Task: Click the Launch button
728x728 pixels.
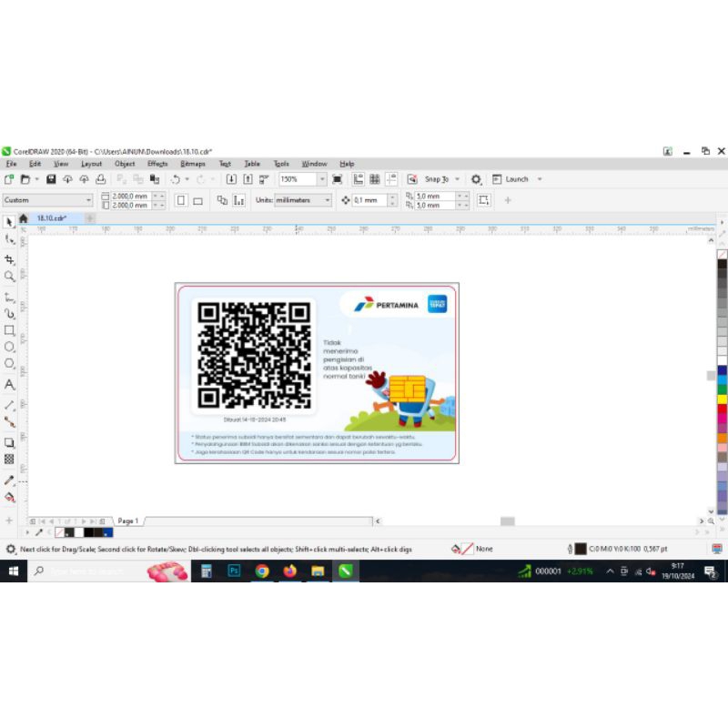Action: pyautogui.click(x=517, y=179)
